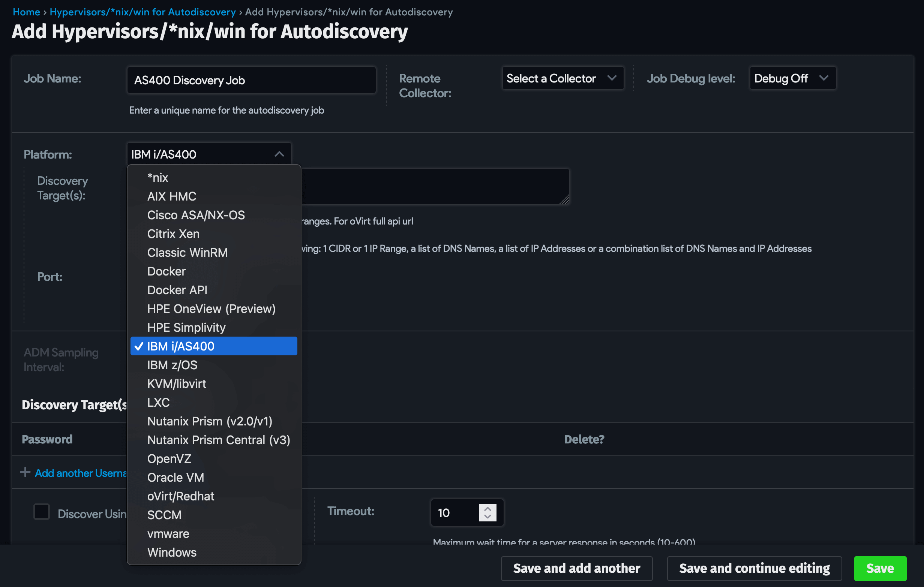Toggle the Discover Using checkbox

click(42, 512)
